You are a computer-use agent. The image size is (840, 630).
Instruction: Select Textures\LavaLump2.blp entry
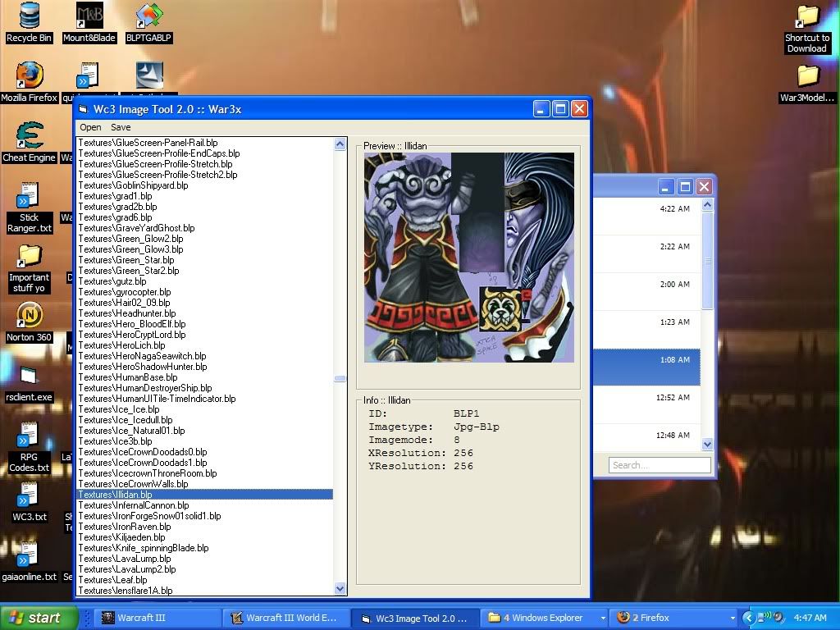[x=205, y=569]
